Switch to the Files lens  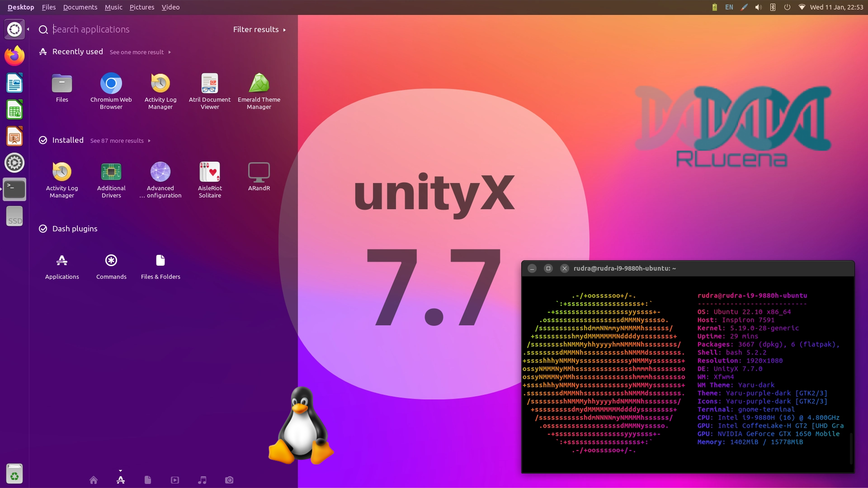pyautogui.click(x=148, y=480)
